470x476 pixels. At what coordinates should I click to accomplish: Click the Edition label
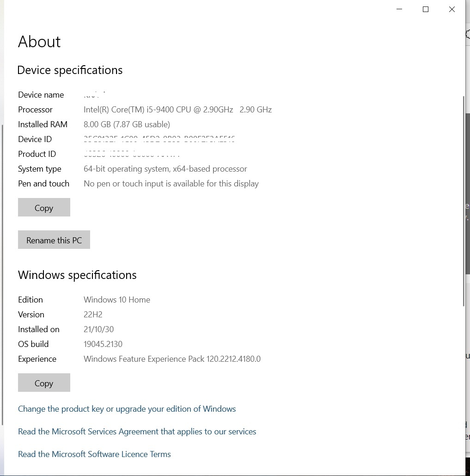(x=31, y=300)
